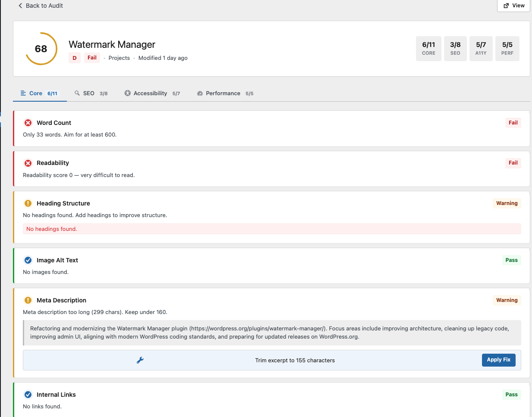Click the warning icon beside Meta Description
Screen dimensions: 532x417
pos(28,300)
